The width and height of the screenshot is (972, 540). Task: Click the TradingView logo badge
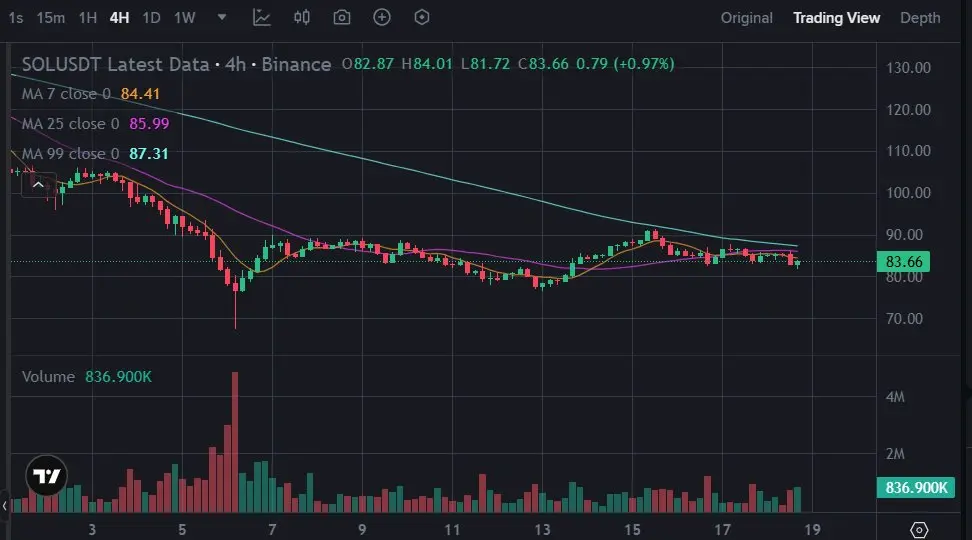pos(46,477)
